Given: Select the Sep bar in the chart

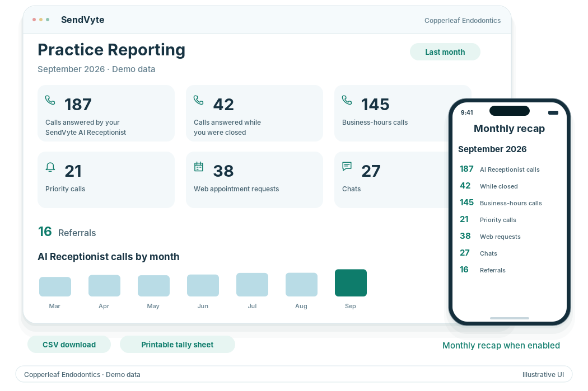Looking at the screenshot, I should [351, 283].
